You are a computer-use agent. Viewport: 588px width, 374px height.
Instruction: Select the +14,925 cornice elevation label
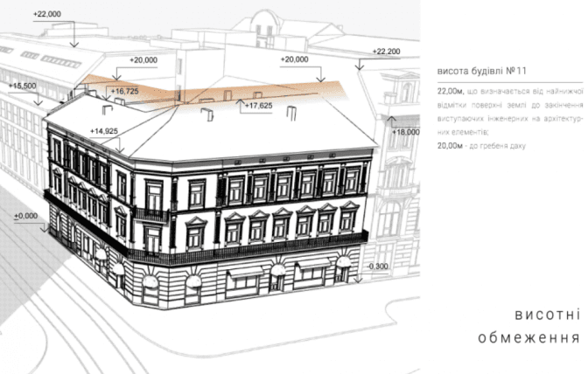[105, 130]
